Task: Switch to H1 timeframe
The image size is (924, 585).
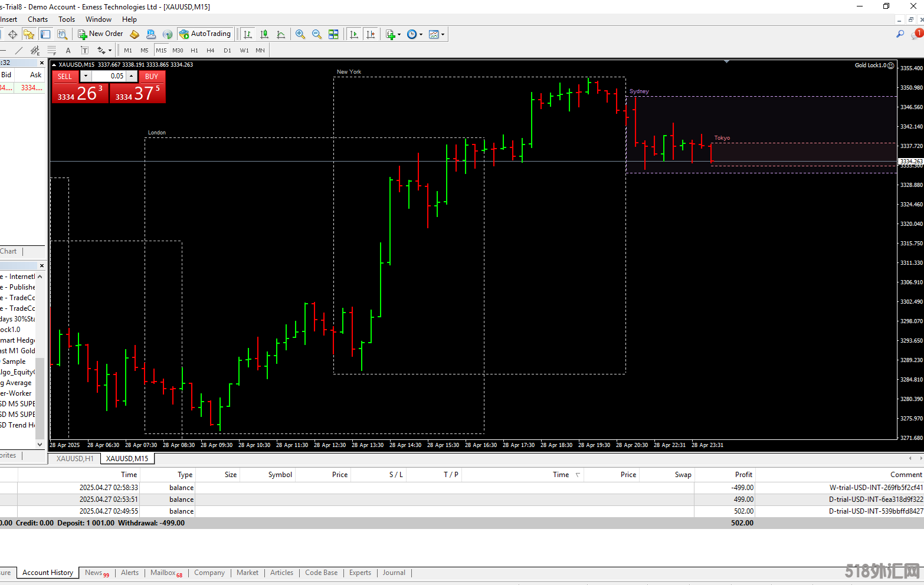Action: (x=194, y=50)
